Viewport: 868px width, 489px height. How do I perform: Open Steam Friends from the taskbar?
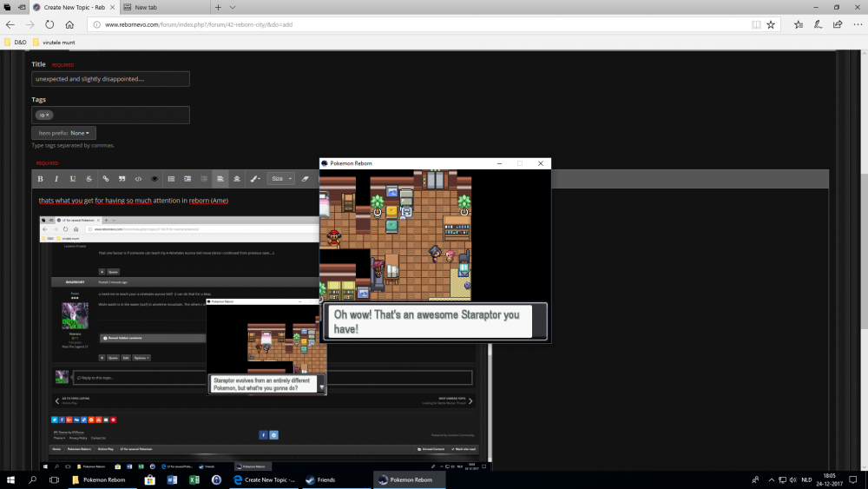[336, 480]
